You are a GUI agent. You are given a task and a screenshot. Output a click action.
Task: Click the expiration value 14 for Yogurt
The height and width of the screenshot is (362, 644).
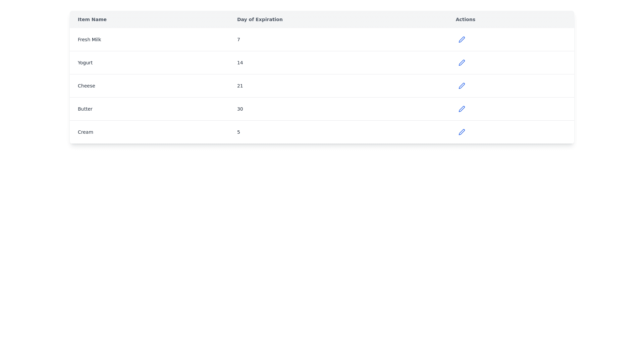240,63
